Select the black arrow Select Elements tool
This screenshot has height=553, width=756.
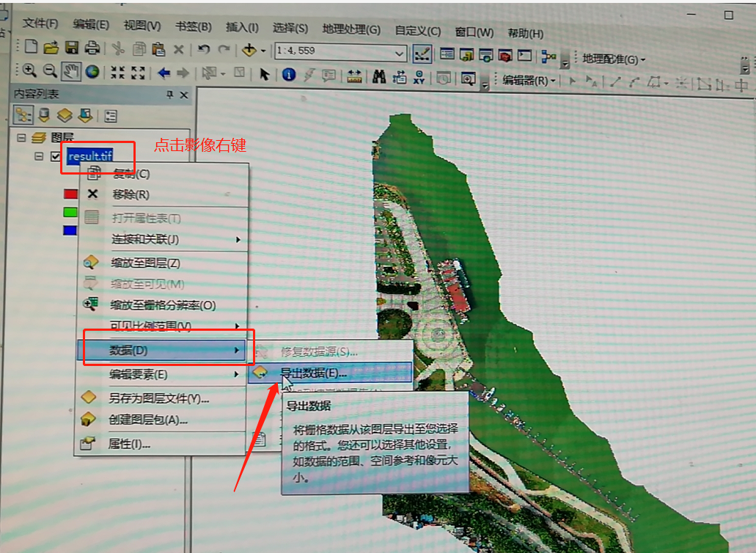(x=264, y=74)
